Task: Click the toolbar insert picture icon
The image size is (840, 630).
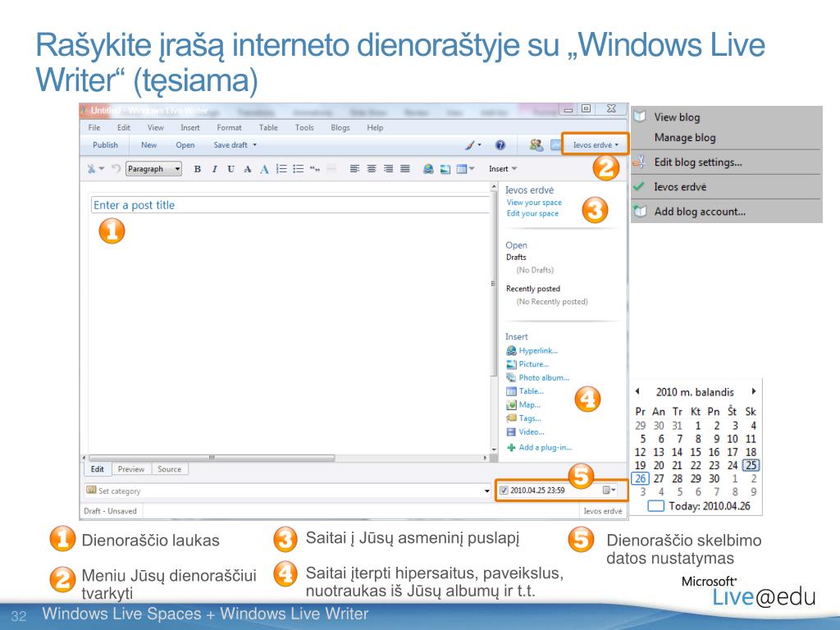Action: (x=445, y=169)
